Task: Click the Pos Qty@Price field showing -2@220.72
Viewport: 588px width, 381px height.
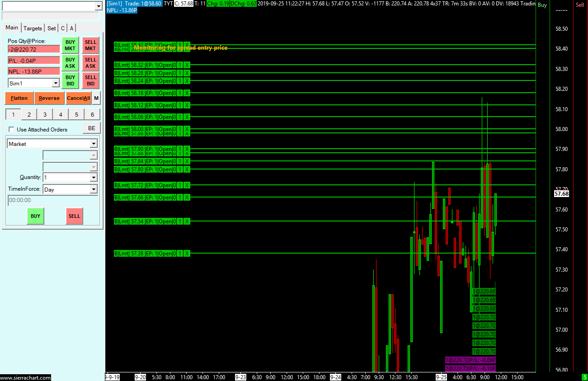Action: [34, 49]
